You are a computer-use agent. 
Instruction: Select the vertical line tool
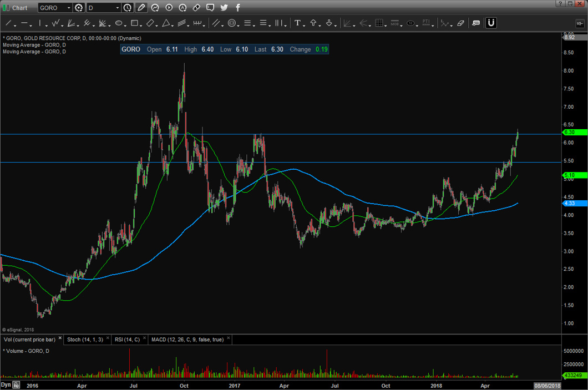pos(40,23)
